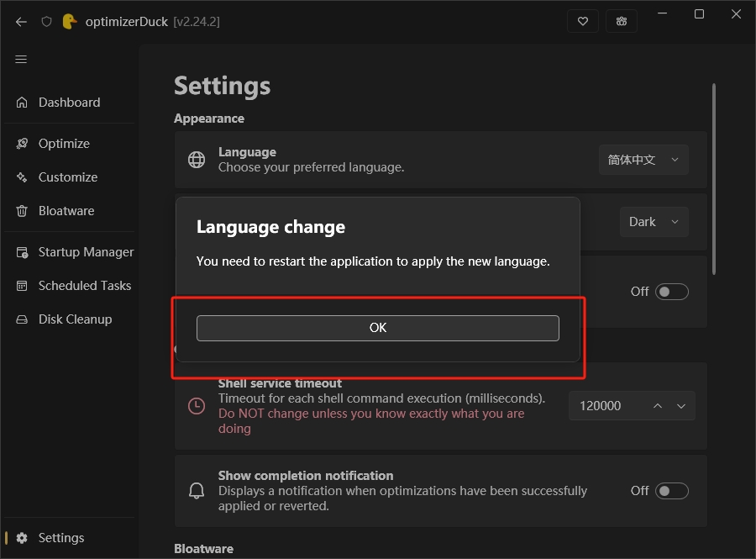756x559 pixels.
Task: Go back using the back arrow
Action: tap(21, 22)
